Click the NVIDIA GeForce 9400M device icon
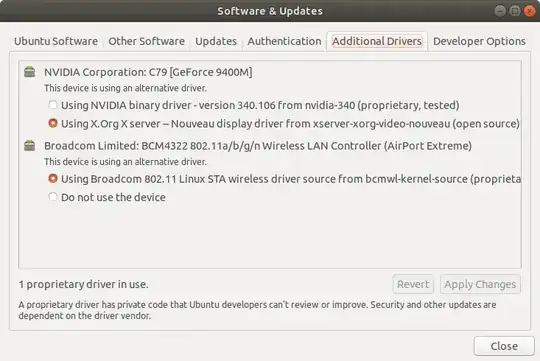 [30, 72]
